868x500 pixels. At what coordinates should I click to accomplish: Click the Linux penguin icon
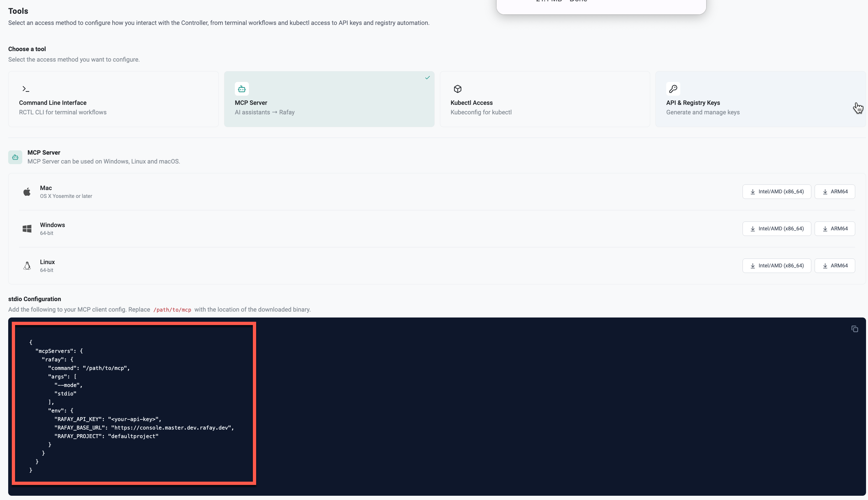[27, 266]
